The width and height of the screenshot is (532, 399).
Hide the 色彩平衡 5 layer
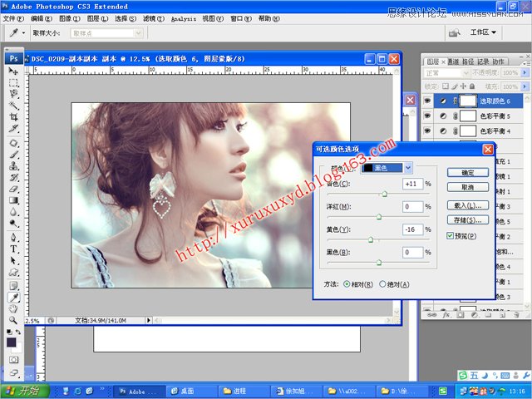(x=427, y=116)
